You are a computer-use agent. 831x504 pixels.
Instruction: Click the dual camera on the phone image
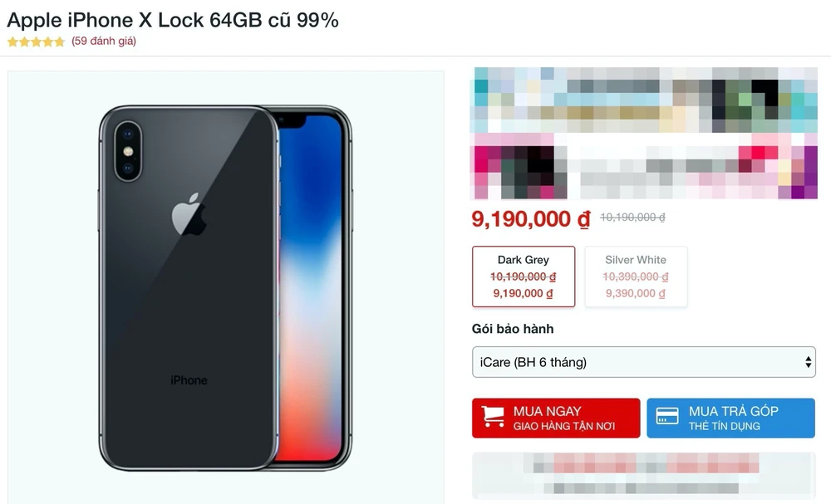pos(128,150)
